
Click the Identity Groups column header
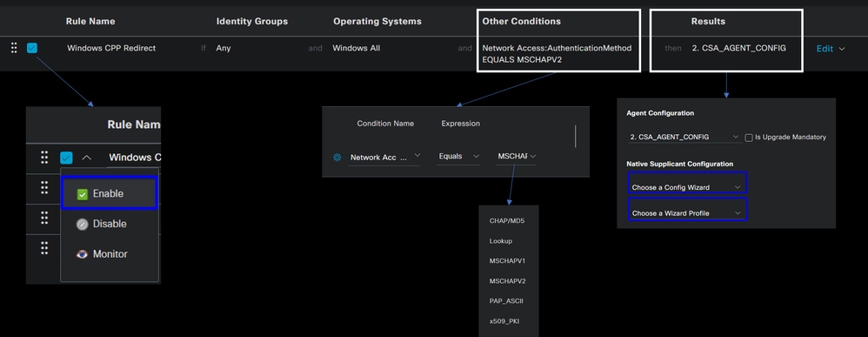click(252, 21)
